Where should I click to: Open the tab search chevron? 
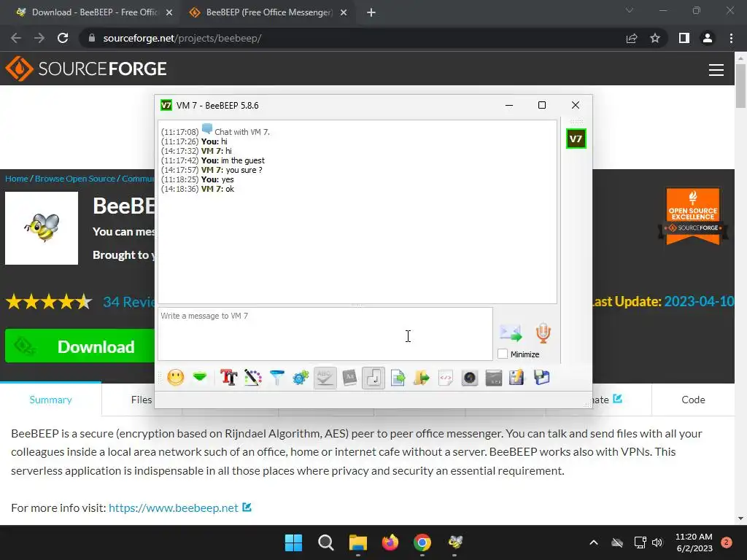[x=630, y=10]
